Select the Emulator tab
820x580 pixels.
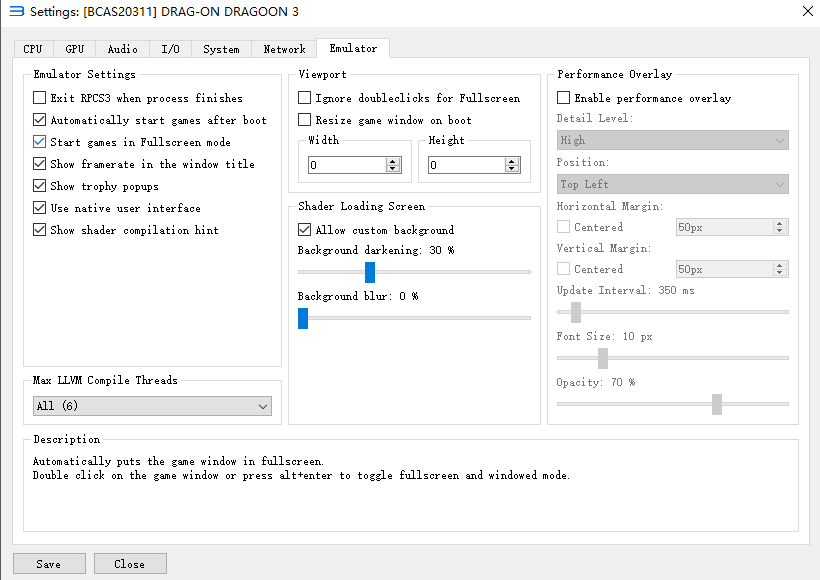(x=353, y=48)
